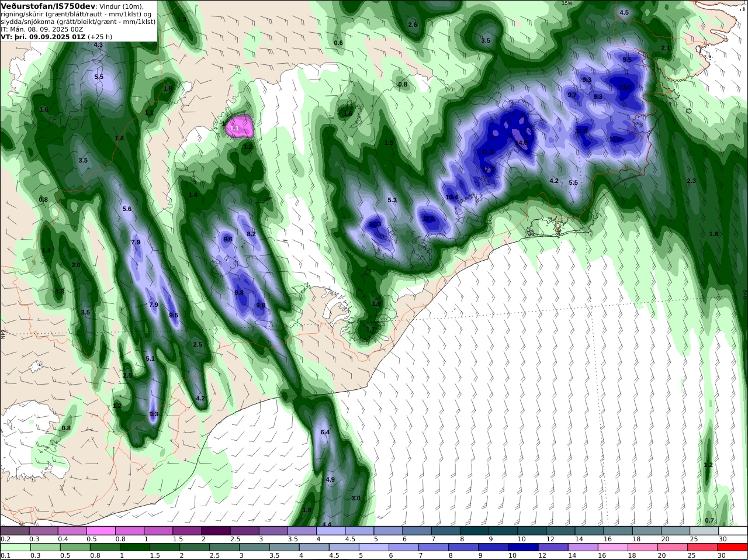Select top legend swatch labeled 20
Image resolution: width=748 pixels, height=560 pixels.
click(676, 531)
